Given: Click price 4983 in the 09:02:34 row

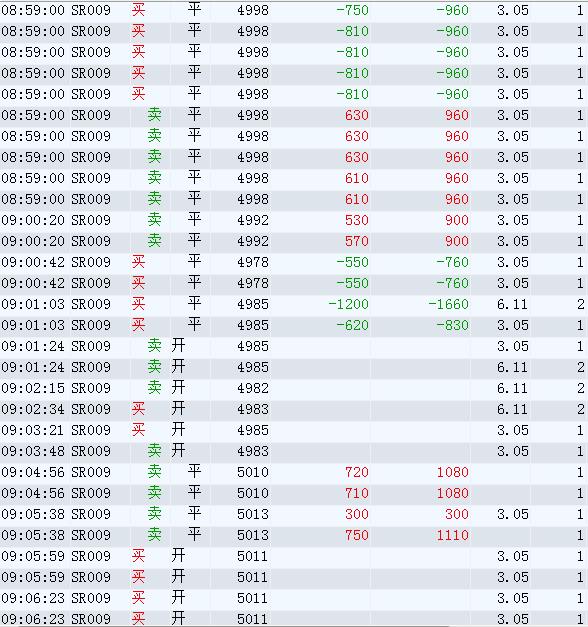Looking at the screenshot, I should (252, 409).
